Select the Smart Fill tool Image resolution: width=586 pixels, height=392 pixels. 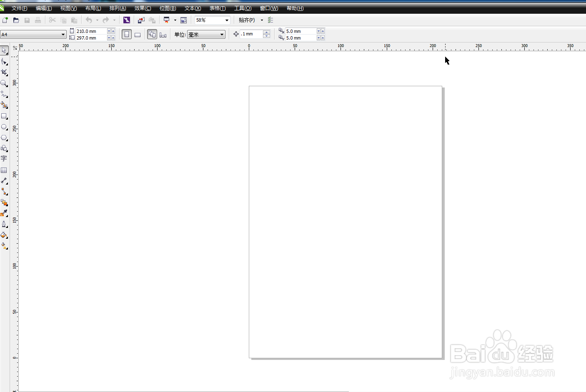[4, 105]
